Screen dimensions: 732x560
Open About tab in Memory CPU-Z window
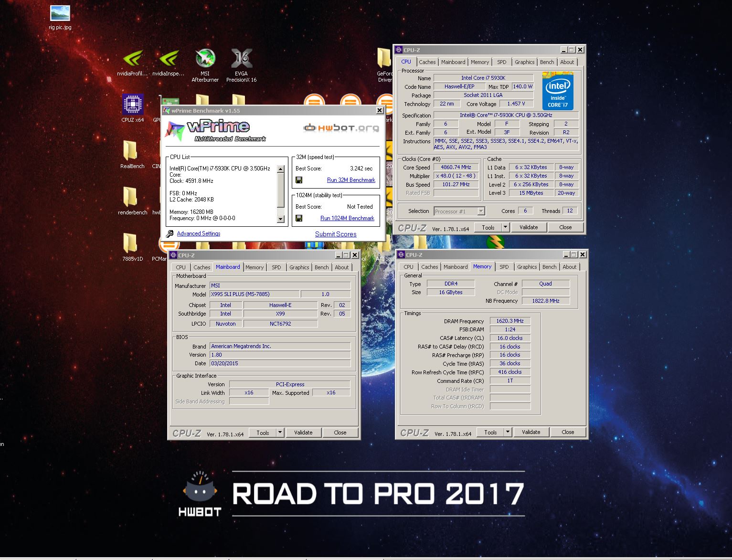570,267
